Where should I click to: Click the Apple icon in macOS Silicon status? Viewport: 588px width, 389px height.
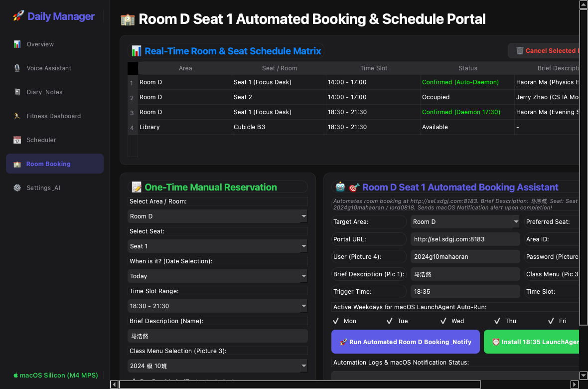point(16,375)
